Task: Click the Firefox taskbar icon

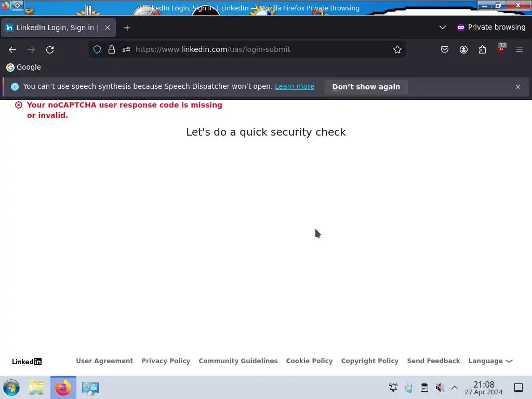Action: pyautogui.click(x=63, y=388)
